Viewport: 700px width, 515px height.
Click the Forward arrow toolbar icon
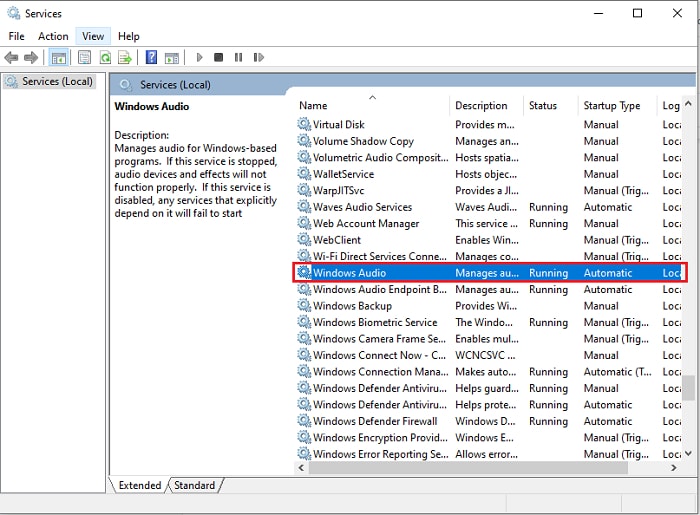pyautogui.click(x=31, y=58)
